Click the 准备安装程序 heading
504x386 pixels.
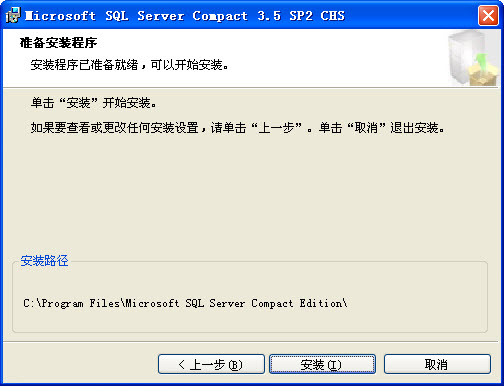click(58, 43)
